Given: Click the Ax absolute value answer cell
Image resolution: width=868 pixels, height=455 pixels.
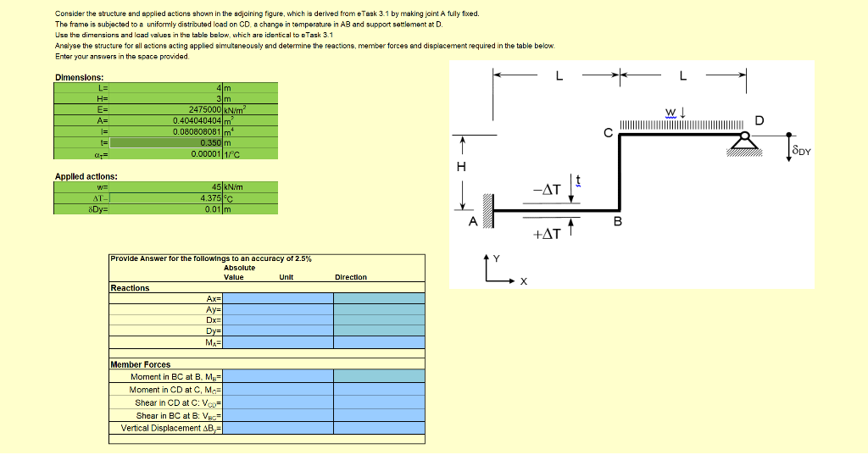Looking at the screenshot, I should (x=278, y=298).
